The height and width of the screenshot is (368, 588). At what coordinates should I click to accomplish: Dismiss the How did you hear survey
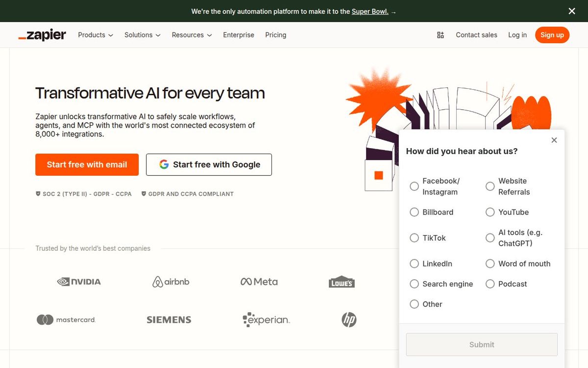[x=554, y=140]
